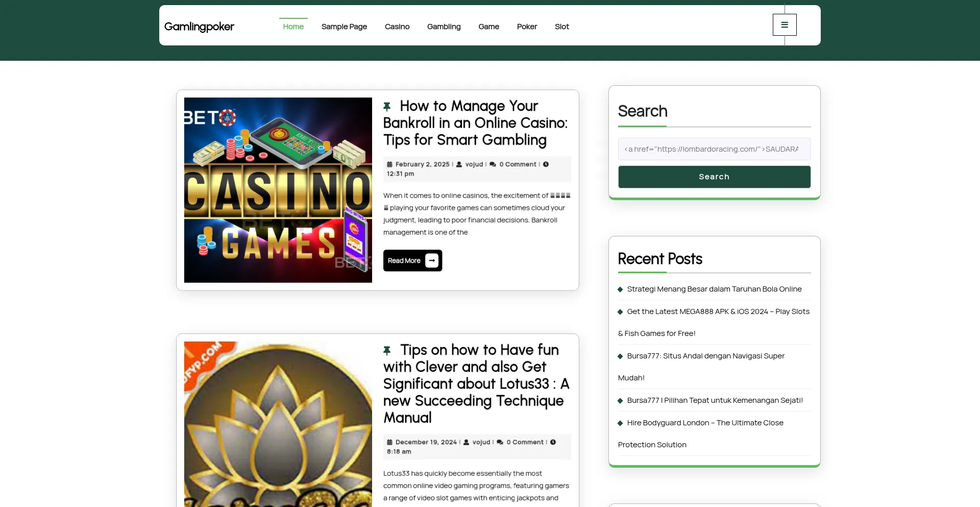Screen dimensions: 980x507
Task: Open the golden lotus post thumbnail
Action: click(278, 424)
